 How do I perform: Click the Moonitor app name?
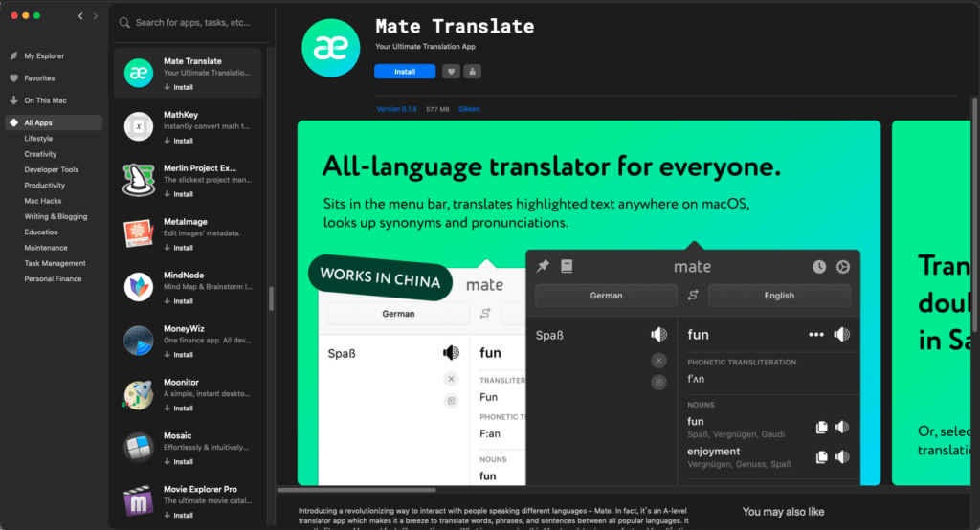point(181,382)
